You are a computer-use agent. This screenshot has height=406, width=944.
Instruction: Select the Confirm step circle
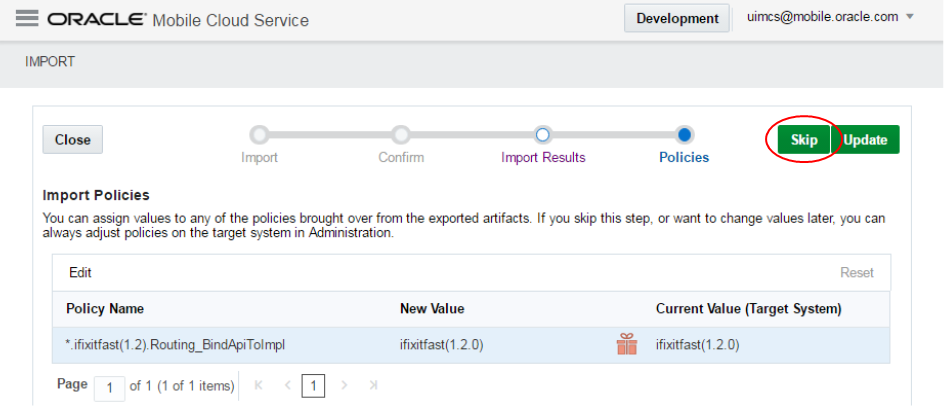pyautogui.click(x=401, y=135)
